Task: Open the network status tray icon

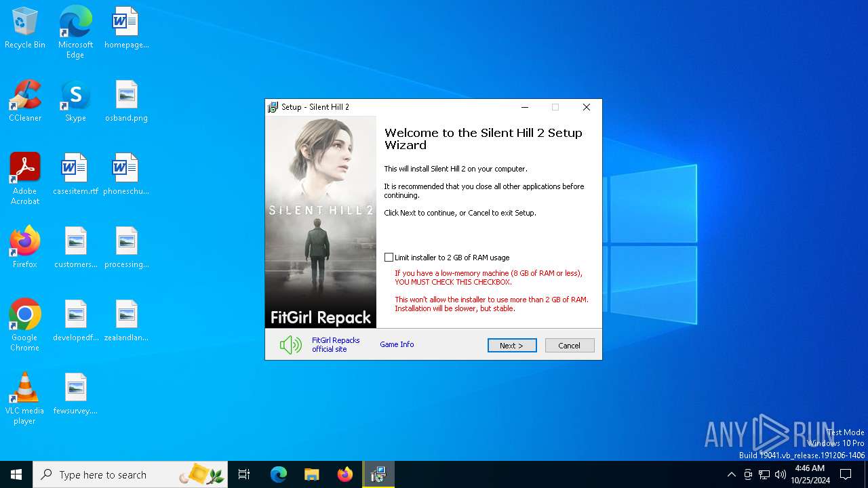Action: [x=764, y=474]
